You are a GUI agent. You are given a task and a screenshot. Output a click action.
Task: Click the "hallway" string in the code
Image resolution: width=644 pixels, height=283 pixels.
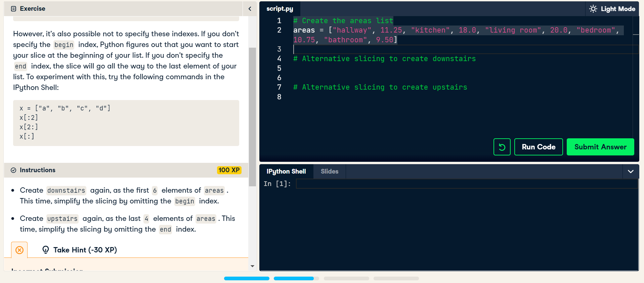point(352,30)
